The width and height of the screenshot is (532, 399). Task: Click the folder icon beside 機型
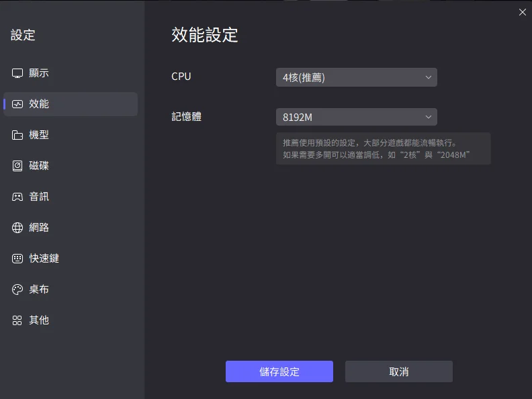coord(17,135)
